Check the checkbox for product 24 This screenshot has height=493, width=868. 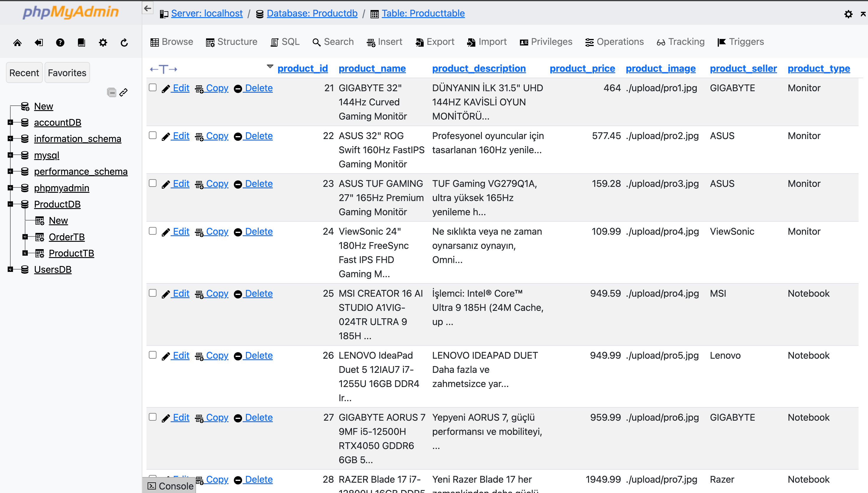coord(153,231)
